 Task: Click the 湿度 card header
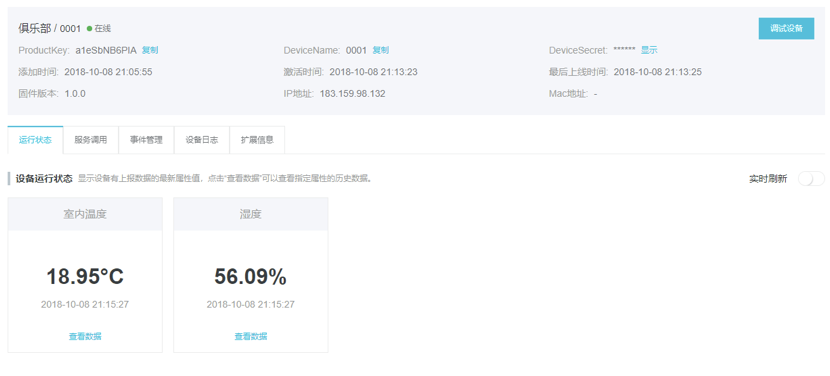[x=250, y=214]
